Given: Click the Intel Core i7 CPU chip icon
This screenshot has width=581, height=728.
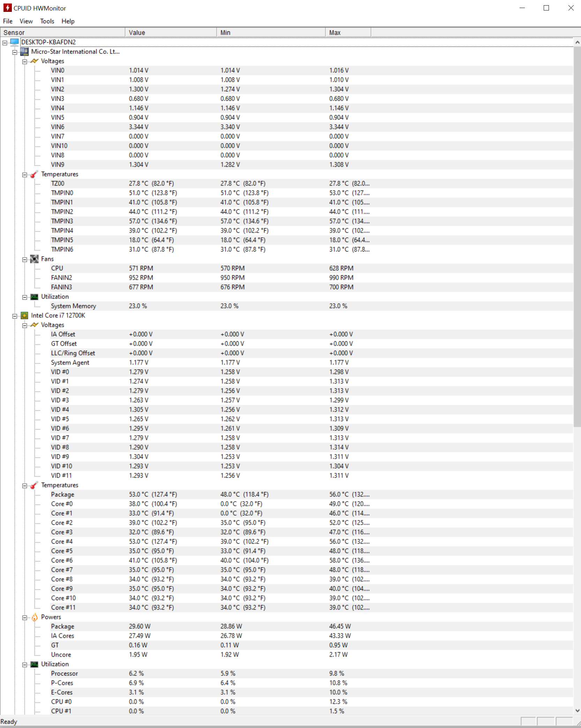Looking at the screenshot, I should 24,315.
